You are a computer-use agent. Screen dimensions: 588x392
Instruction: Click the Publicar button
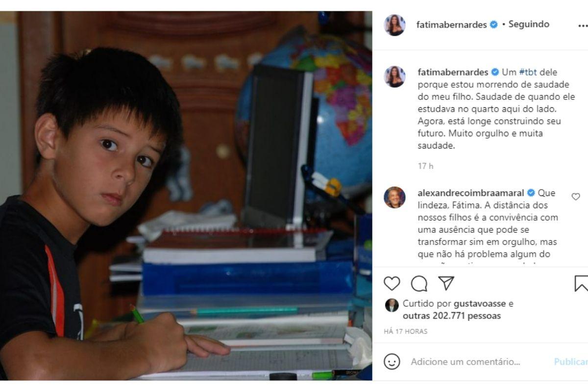coord(571,362)
